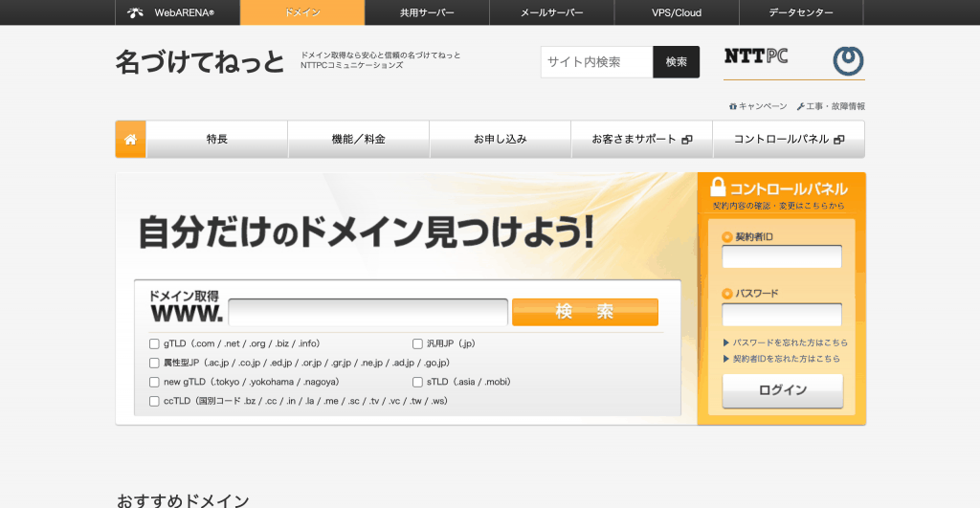Click the lock icon beside コントロールパネル
This screenshot has height=508, width=980.
pos(718,188)
